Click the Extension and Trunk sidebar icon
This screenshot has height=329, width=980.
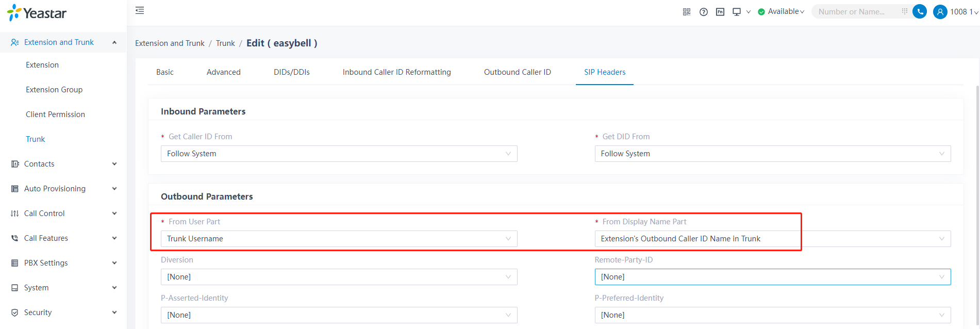click(15, 42)
